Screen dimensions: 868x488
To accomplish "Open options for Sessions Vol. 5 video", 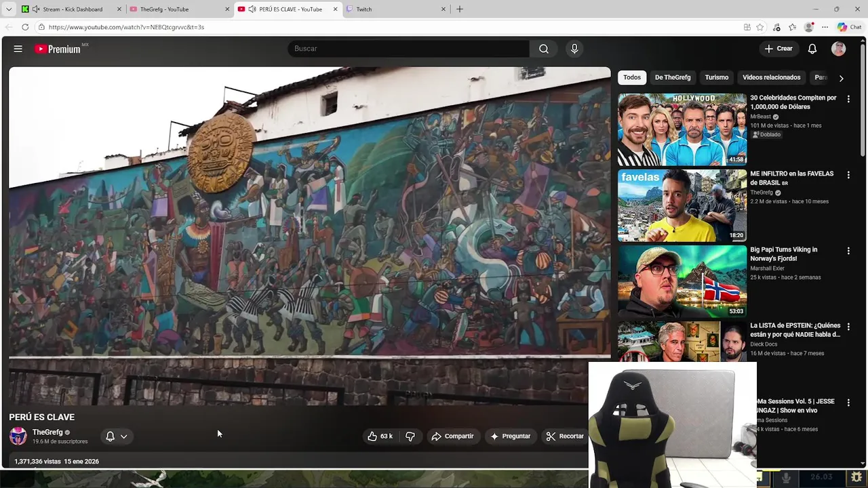I will [848, 403].
